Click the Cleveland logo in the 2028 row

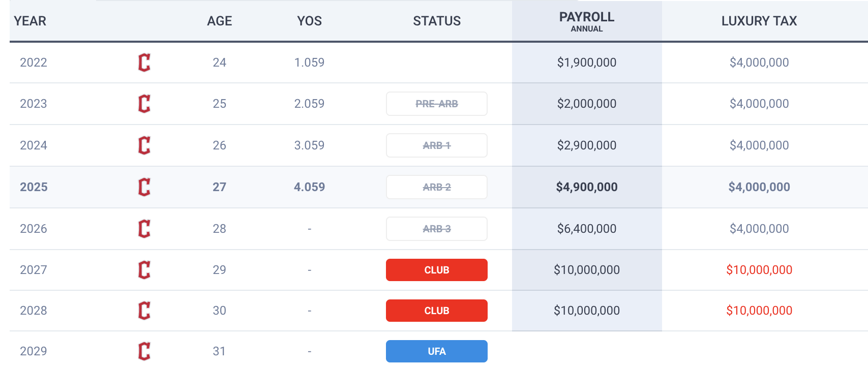click(144, 311)
